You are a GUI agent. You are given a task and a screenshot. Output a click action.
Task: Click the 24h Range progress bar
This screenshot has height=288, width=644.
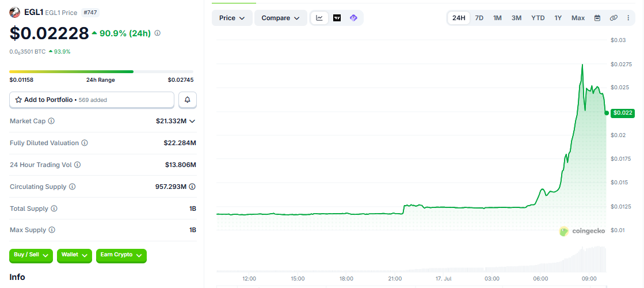pyautogui.click(x=101, y=71)
